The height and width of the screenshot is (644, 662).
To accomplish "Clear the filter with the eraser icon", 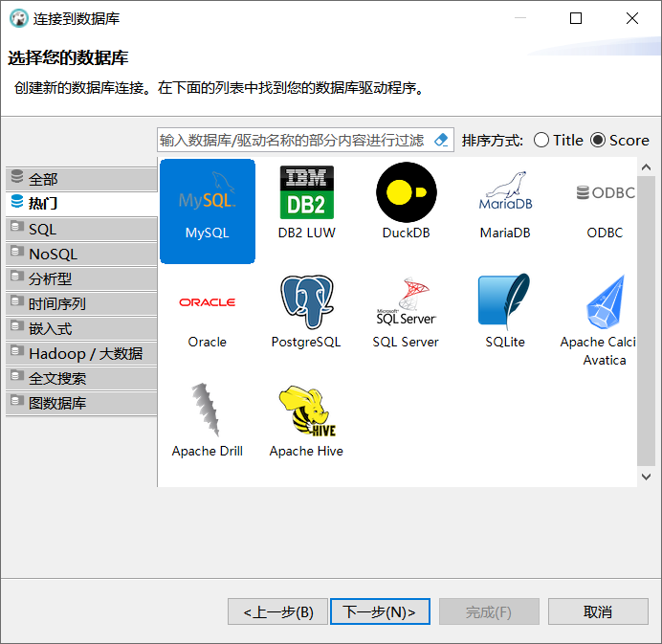I will pyautogui.click(x=441, y=140).
